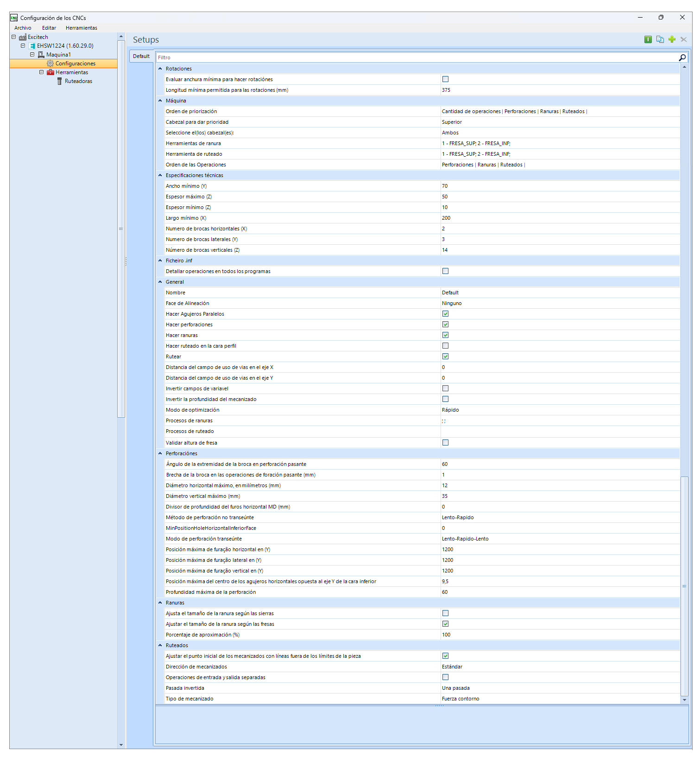Disable the 'Hacer ranuras' checkbox
This screenshot has width=700, height=757.
445,335
